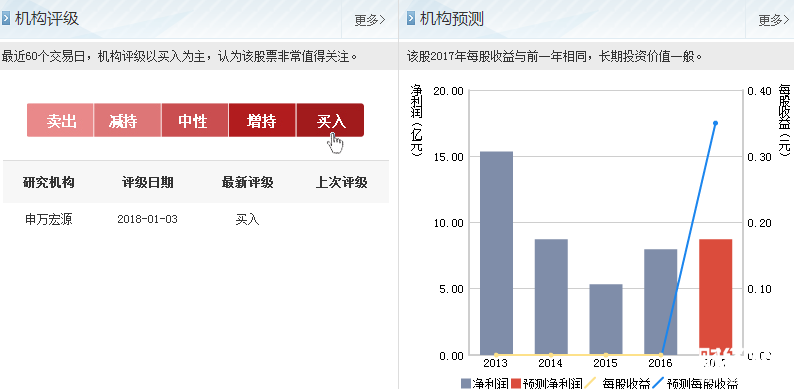
Task: Click the 申万宏源 institution cell
Action: 49,219
